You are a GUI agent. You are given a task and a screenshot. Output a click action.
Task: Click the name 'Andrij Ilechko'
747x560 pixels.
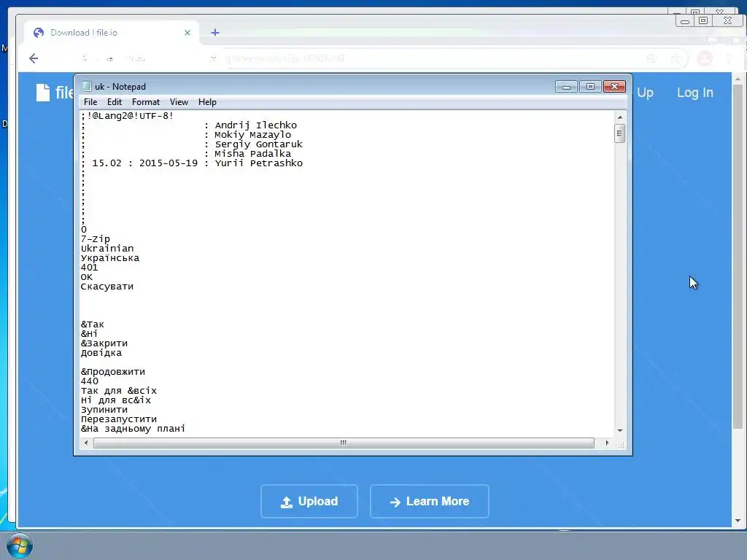256,125
